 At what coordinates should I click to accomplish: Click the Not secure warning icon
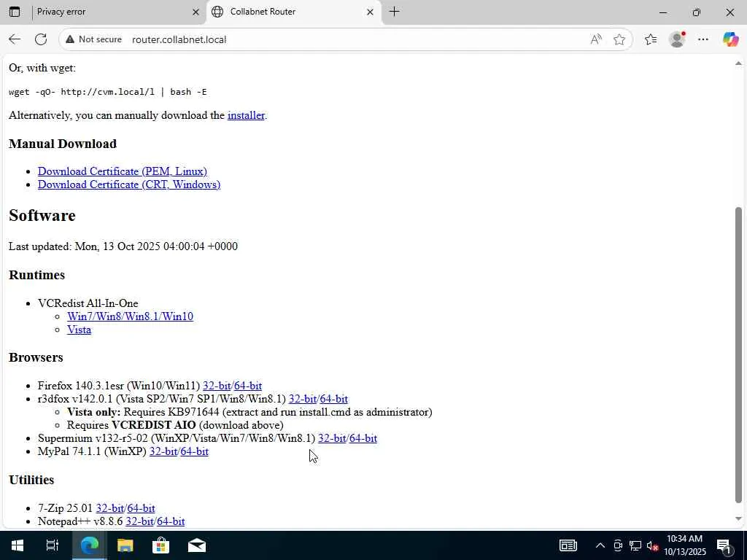point(70,39)
